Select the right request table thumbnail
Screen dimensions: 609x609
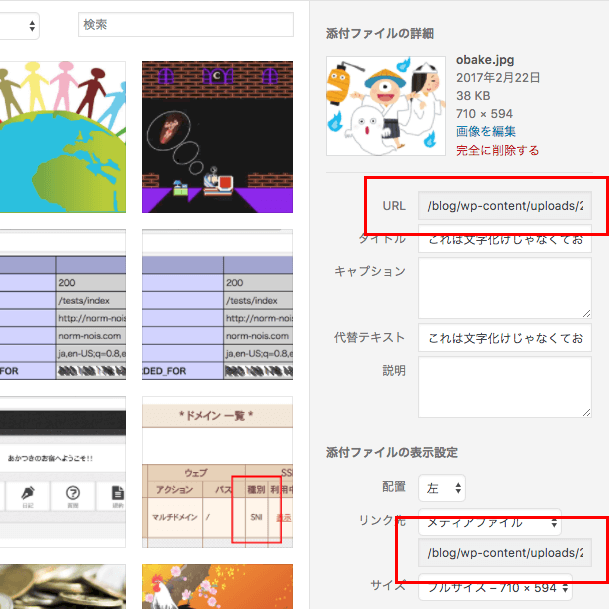coord(217,305)
